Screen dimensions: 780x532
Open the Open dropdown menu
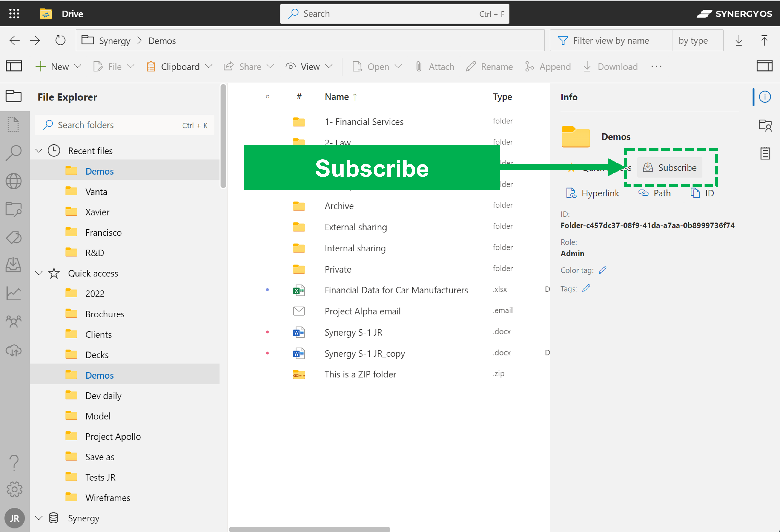click(377, 66)
